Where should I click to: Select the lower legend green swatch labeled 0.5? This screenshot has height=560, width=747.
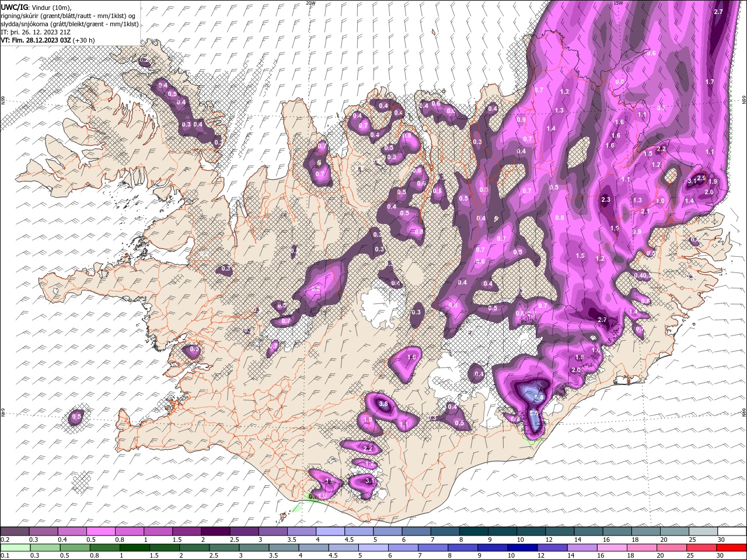coord(75,548)
